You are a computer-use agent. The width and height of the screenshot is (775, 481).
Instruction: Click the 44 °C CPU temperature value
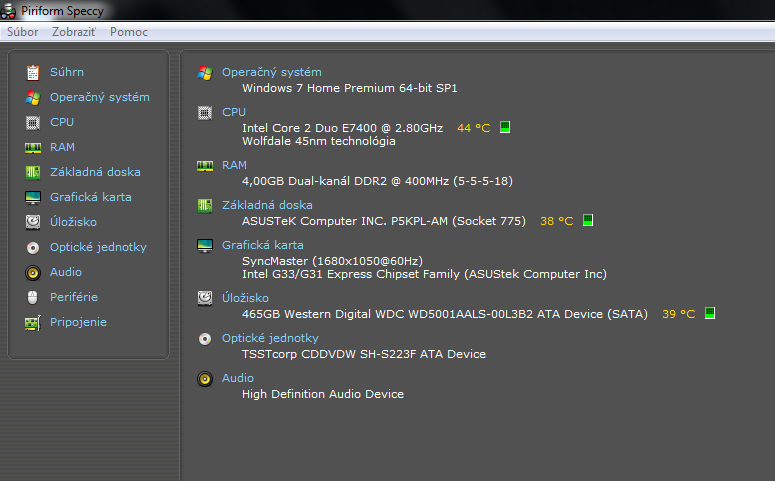click(x=474, y=128)
